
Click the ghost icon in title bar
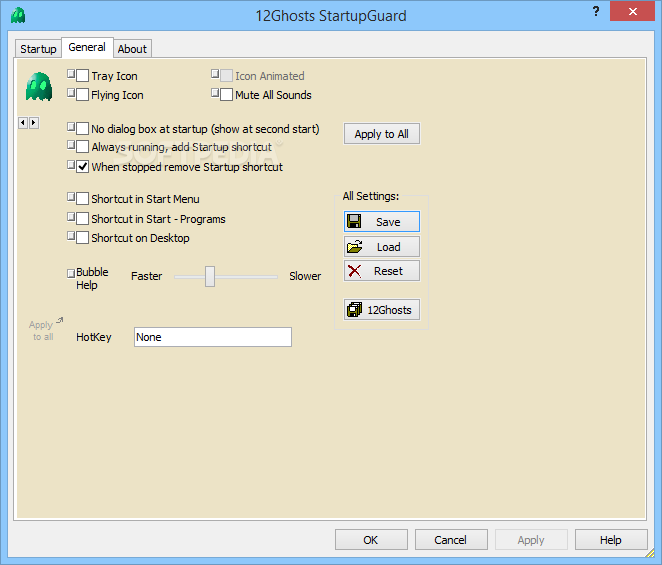(x=18, y=16)
